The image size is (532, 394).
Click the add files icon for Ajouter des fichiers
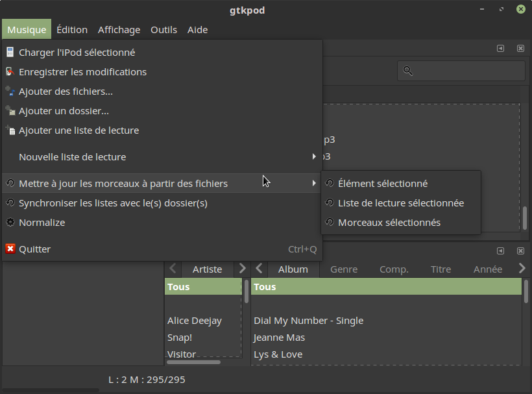pyautogui.click(x=10, y=92)
